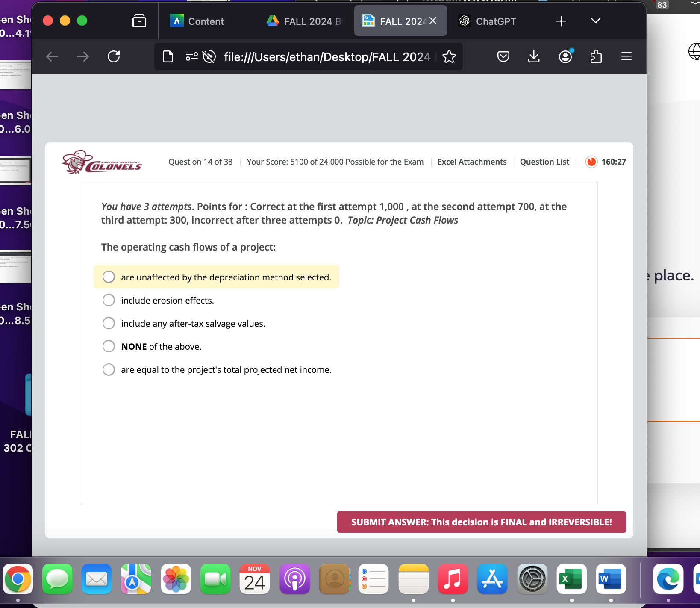This screenshot has height=608, width=700.
Task: Bookmark this page with the star icon
Action: tap(449, 56)
